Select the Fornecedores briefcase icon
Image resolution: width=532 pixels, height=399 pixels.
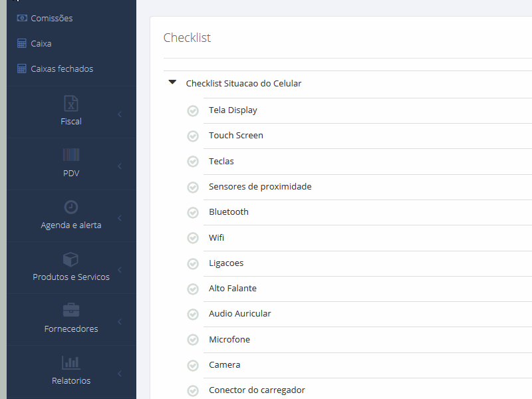pos(70,311)
